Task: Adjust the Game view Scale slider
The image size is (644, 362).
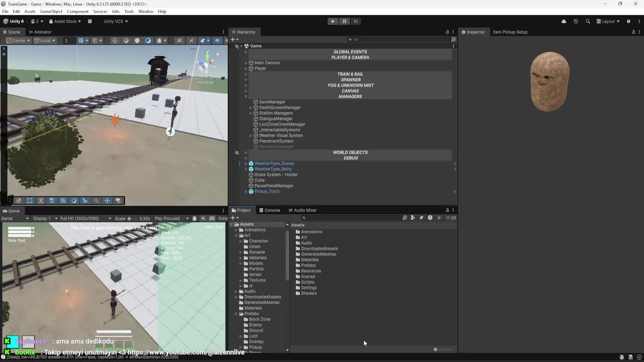Action: pos(133,219)
